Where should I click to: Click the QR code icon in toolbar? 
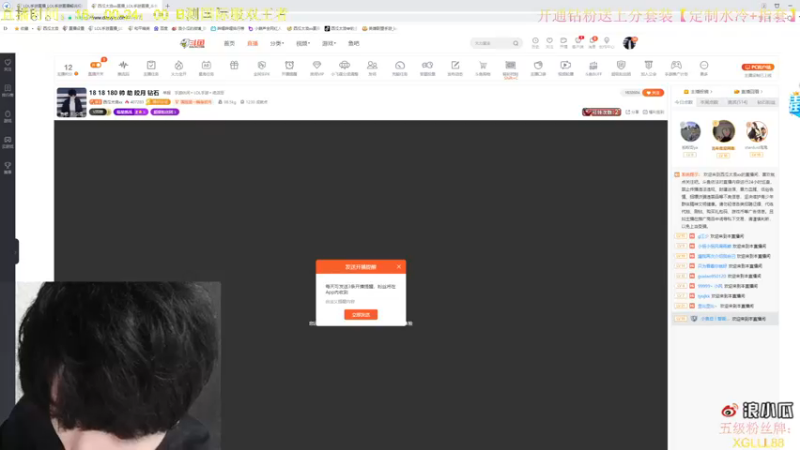510,65
